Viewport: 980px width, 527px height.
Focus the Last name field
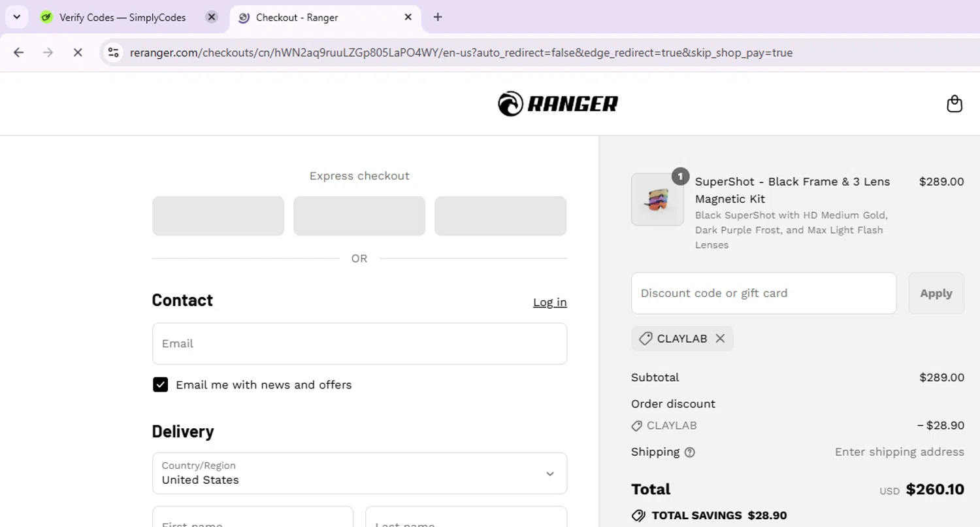pos(466,517)
